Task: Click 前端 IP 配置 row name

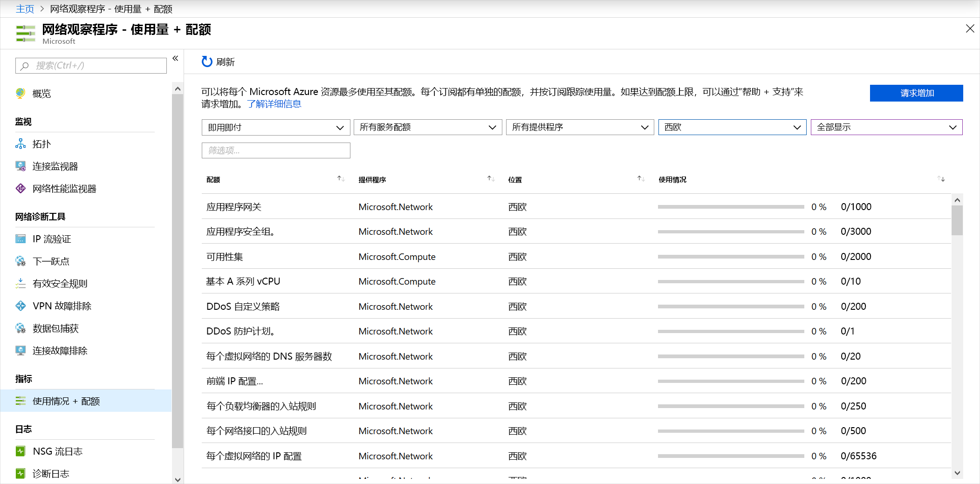Action: [x=235, y=381]
